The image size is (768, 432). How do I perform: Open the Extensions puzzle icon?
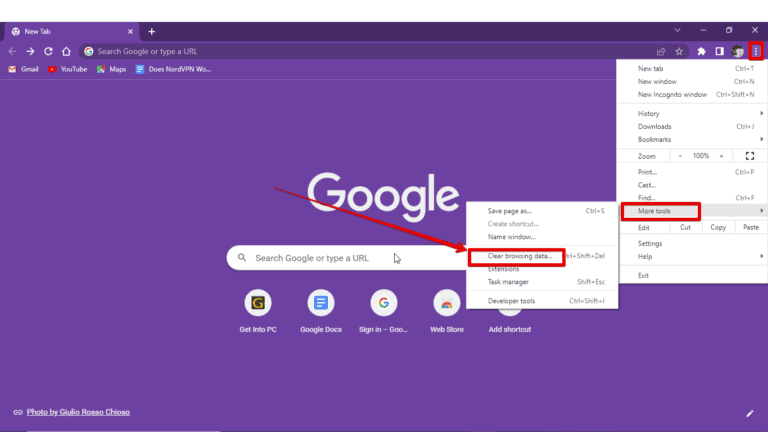click(x=701, y=51)
